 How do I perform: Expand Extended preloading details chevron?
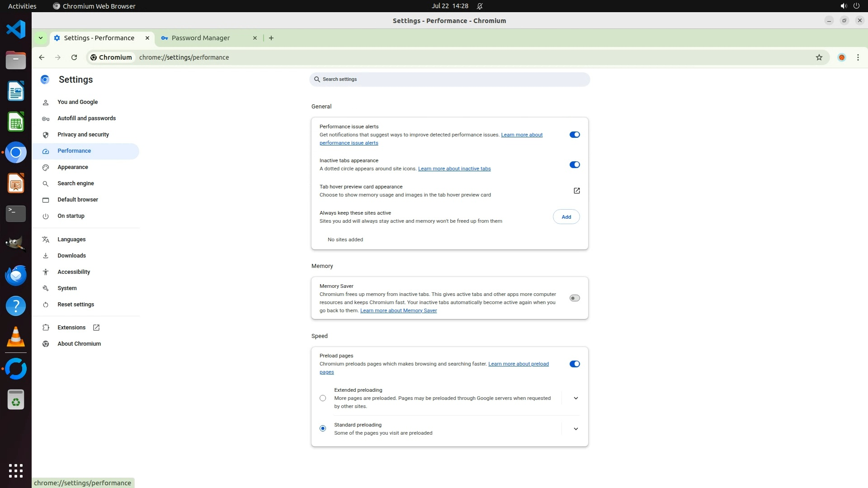(x=576, y=398)
